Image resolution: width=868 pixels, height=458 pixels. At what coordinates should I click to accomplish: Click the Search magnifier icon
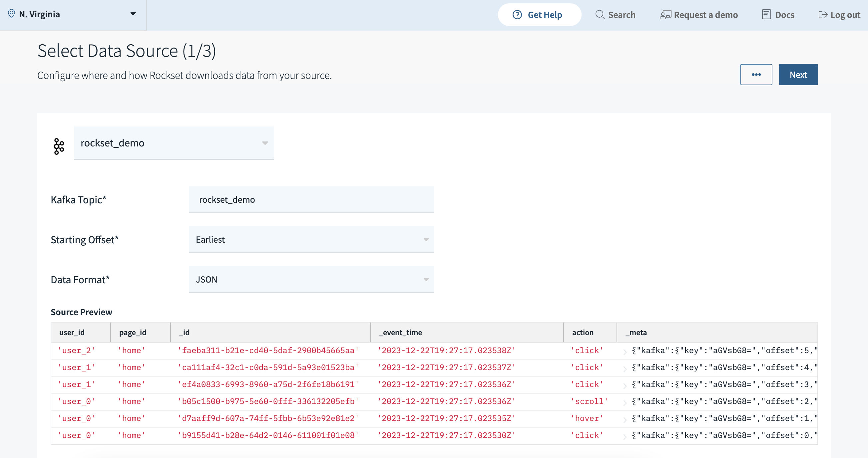[x=600, y=15]
